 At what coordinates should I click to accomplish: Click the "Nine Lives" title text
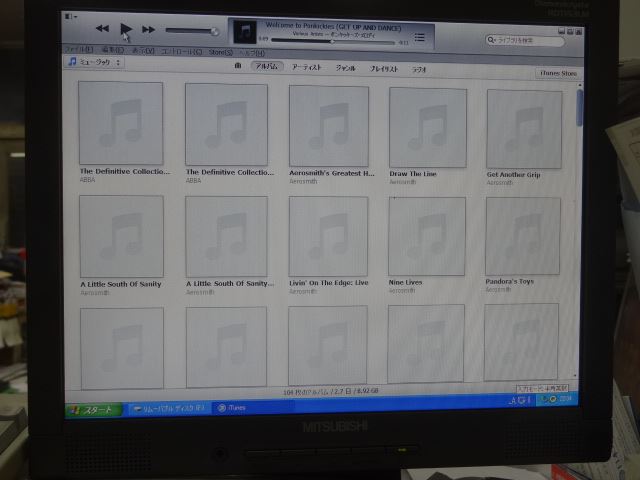405,282
